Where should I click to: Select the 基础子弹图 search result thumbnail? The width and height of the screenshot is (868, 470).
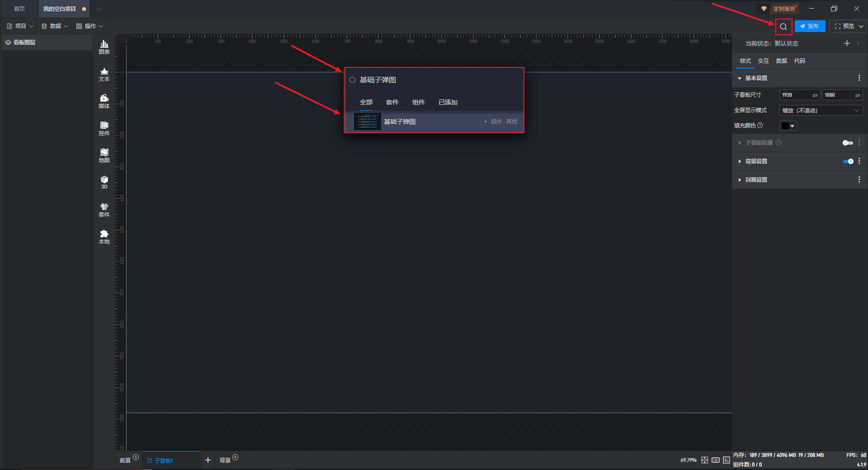[367, 122]
